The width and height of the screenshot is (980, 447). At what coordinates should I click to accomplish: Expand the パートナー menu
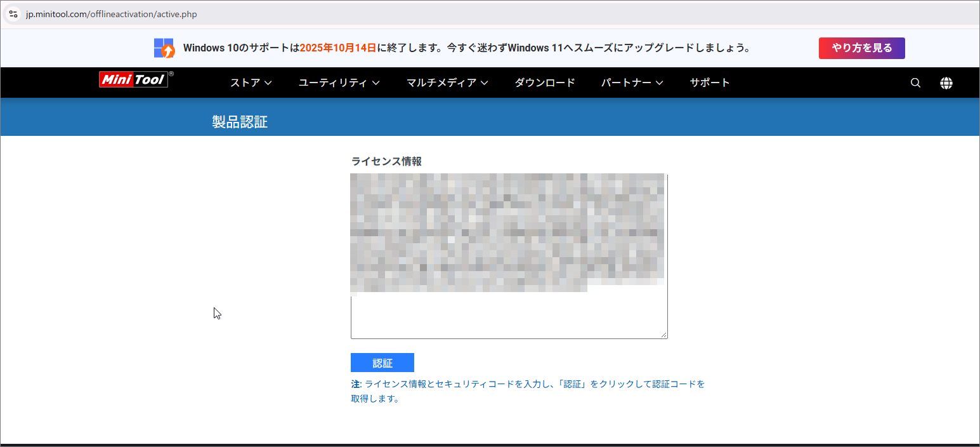pos(632,83)
